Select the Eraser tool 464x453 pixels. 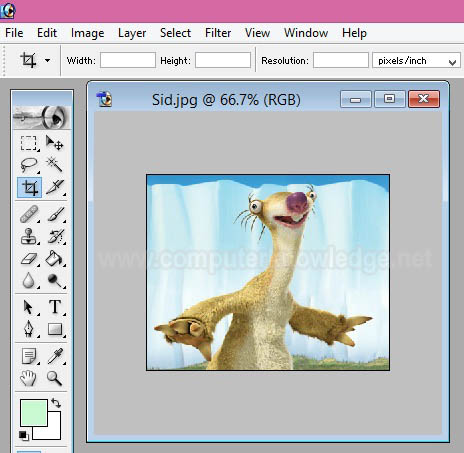point(29,259)
